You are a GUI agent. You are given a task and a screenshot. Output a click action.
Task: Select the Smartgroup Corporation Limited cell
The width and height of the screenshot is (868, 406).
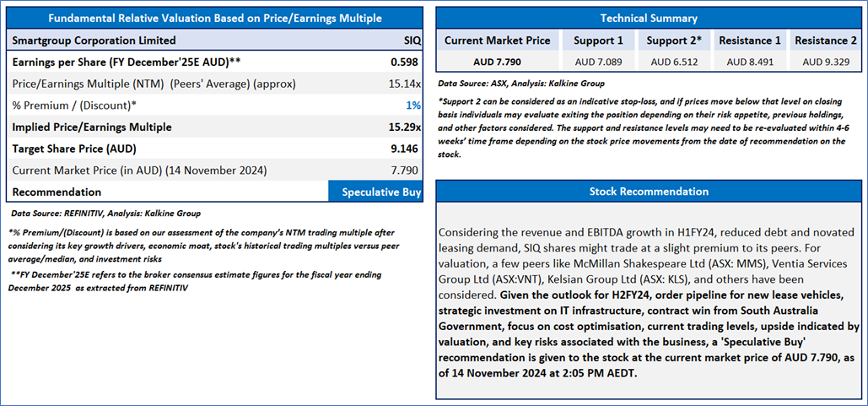pyautogui.click(x=94, y=41)
